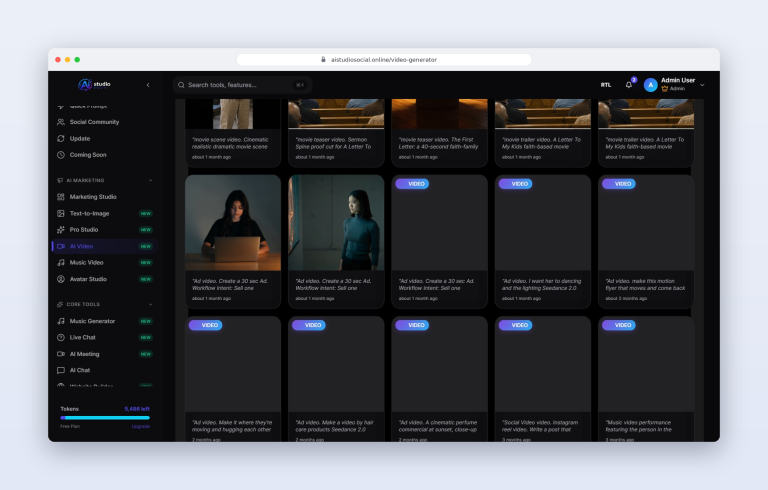Click the Live Chat icon
This screenshot has width=768, height=490.
click(61, 338)
